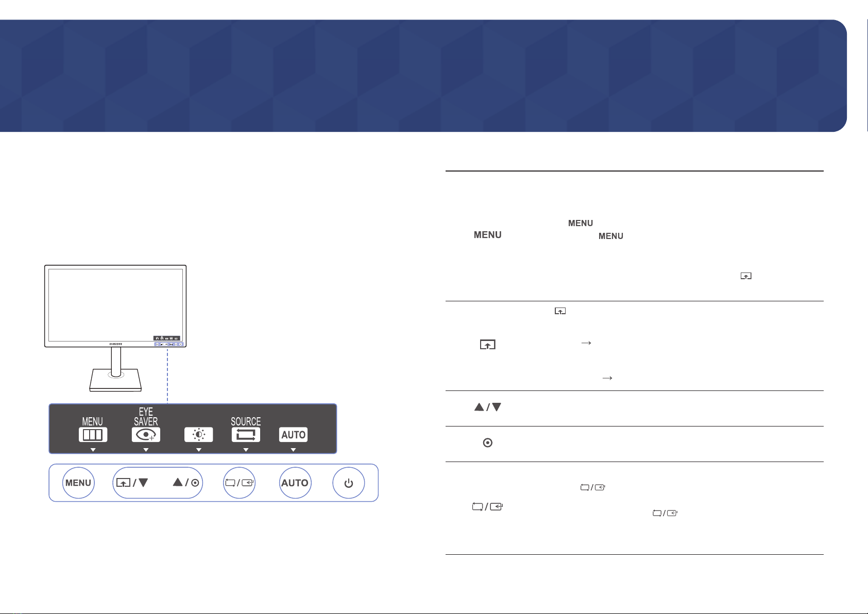
Task: Click the EYE SAVER eye icon
Action: (146, 435)
